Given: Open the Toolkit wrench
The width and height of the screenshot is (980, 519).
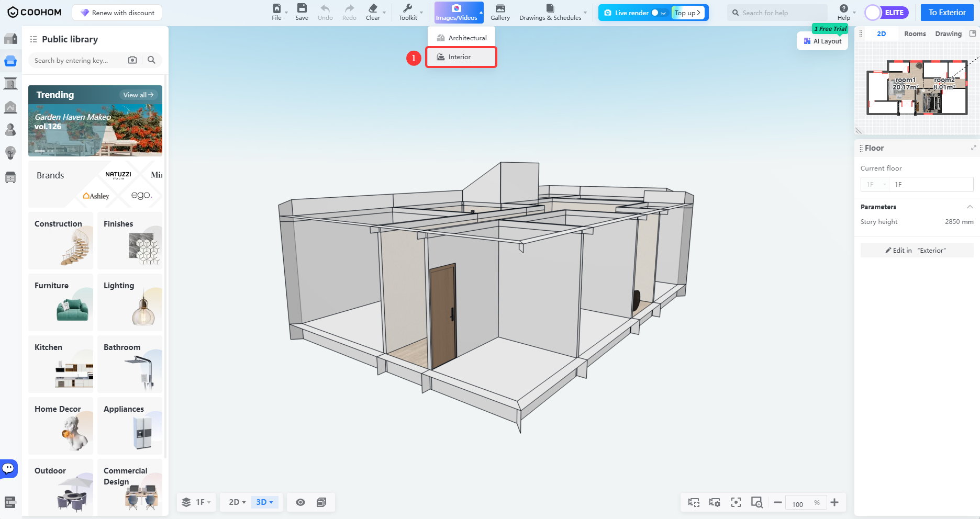Looking at the screenshot, I should (407, 8).
